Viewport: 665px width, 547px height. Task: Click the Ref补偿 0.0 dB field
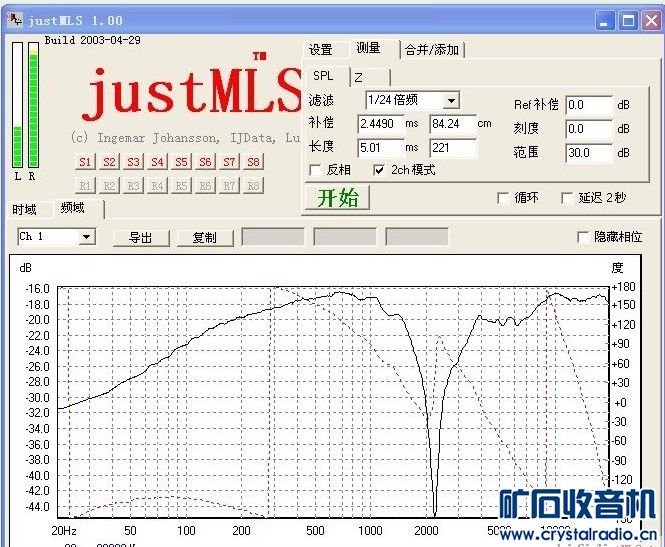(x=589, y=105)
